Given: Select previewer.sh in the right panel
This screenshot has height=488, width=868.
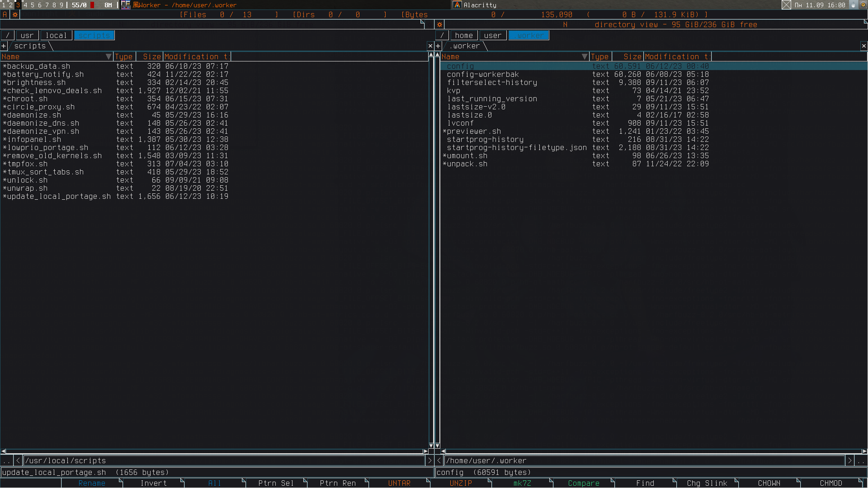Looking at the screenshot, I should [654, 131].
